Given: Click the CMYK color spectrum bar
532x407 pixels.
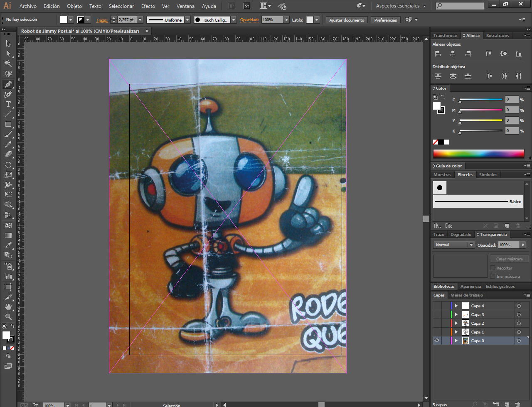Looking at the screenshot, I should coord(479,154).
